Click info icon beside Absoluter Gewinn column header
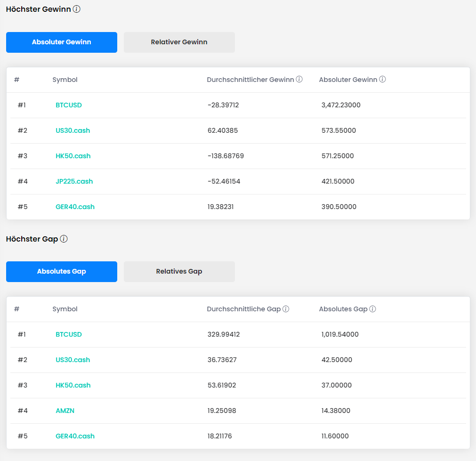Viewport: 476px width, 461px height. coord(382,80)
